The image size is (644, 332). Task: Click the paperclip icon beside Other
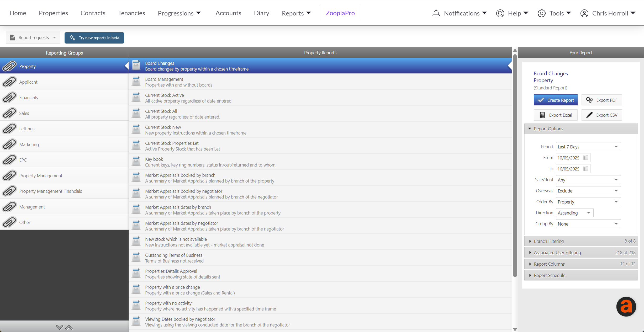(9, 222)
